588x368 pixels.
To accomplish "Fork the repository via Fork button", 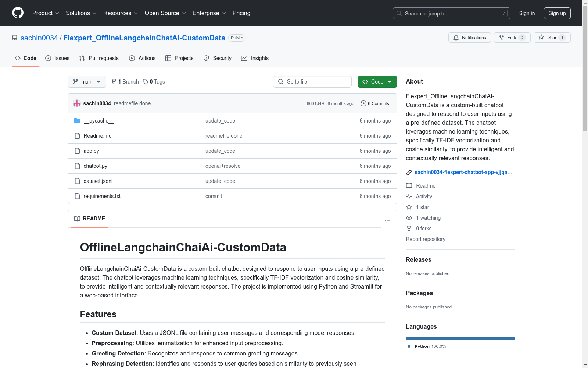I will coord(512,38).
